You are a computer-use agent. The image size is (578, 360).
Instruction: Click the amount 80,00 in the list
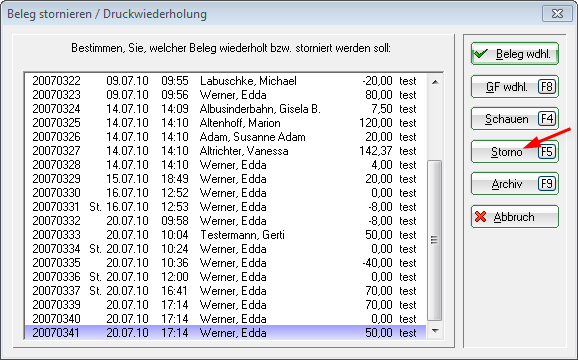(379, 95)
